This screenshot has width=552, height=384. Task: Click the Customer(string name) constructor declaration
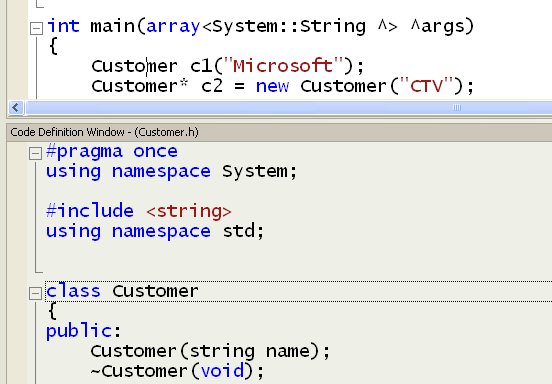210,351
